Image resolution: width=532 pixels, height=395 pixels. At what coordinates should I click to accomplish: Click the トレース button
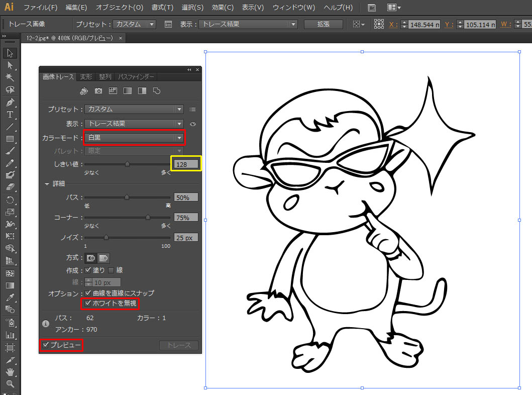click(179, 345)
